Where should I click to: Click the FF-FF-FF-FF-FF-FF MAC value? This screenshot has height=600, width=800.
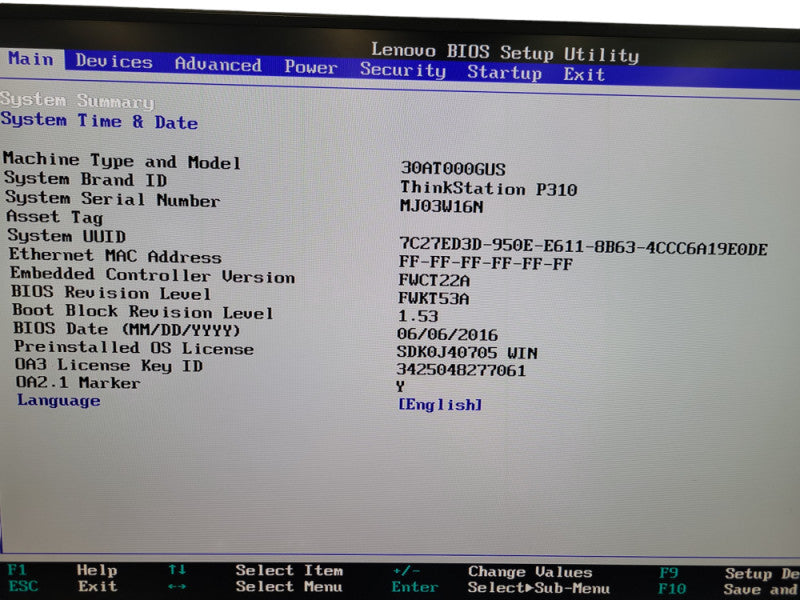pos(486,263)
